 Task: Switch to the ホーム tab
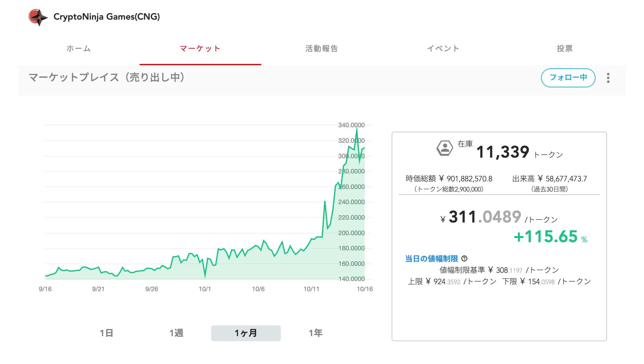[x=79, y=48]
